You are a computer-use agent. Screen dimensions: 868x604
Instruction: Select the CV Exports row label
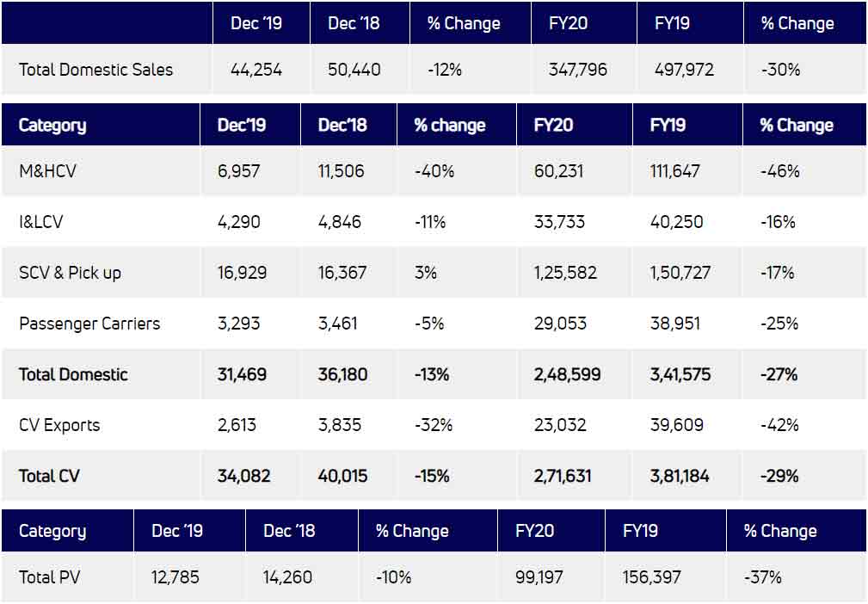59,425
